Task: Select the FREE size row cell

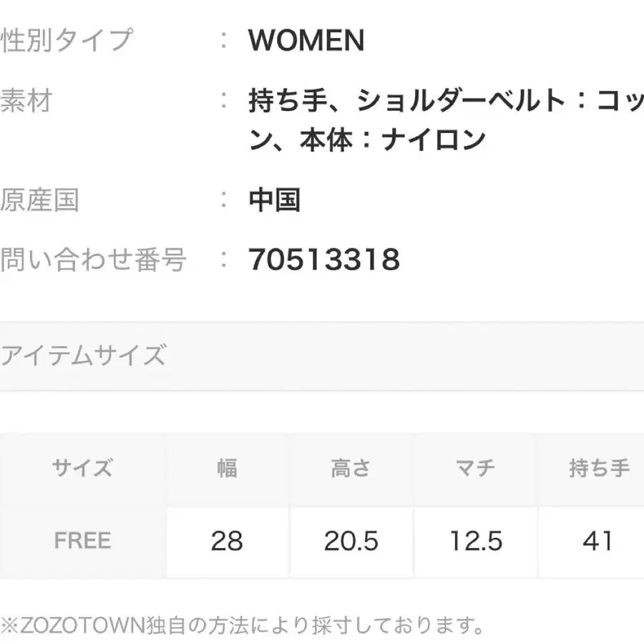Action: [82, 540]
